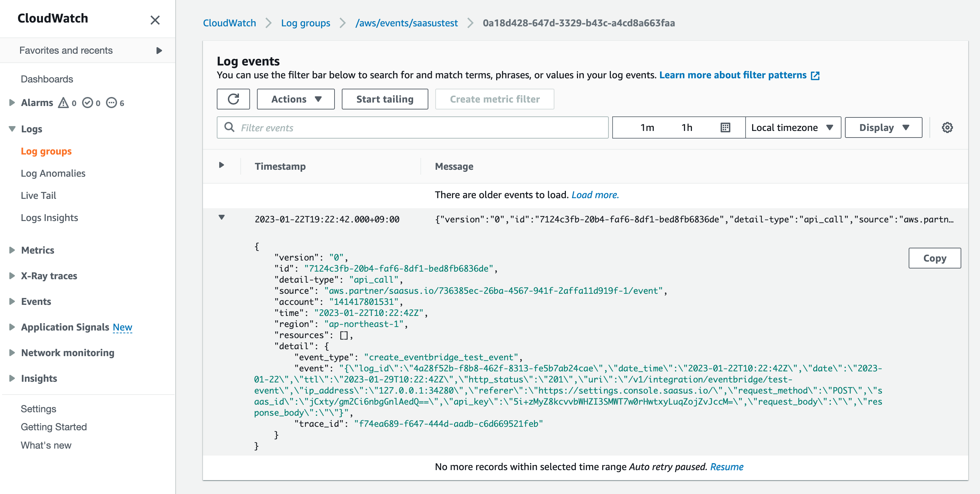This screenshot has width=980, height=494.
Task: Click the in-alarm warning triangle icon
Action: coord(63,103)
